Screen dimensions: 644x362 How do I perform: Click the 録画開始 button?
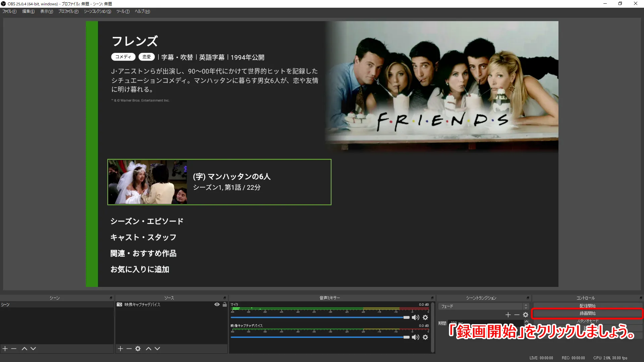click(587, 313)
